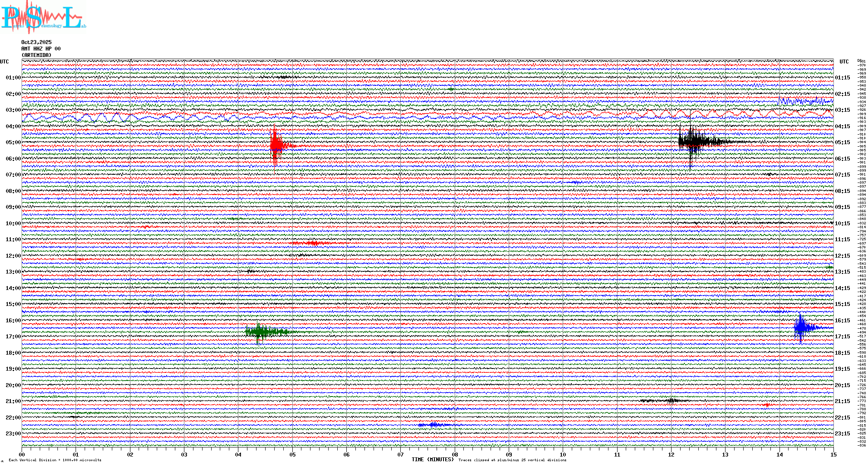Click minute marker 08 on the bottom axis
Viewport: 868px width, 466px height.
[x=455, y=455]
